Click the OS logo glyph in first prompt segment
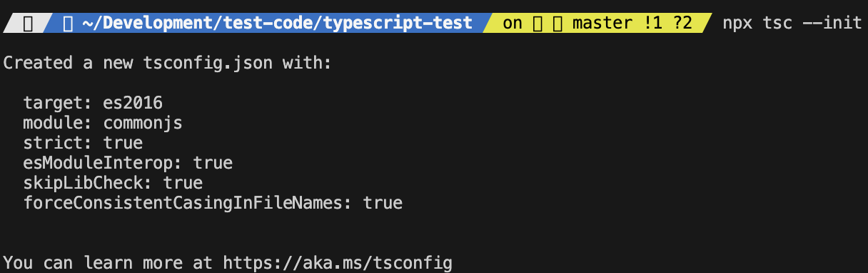The image size is (868, 273). [x=29, y=24]
